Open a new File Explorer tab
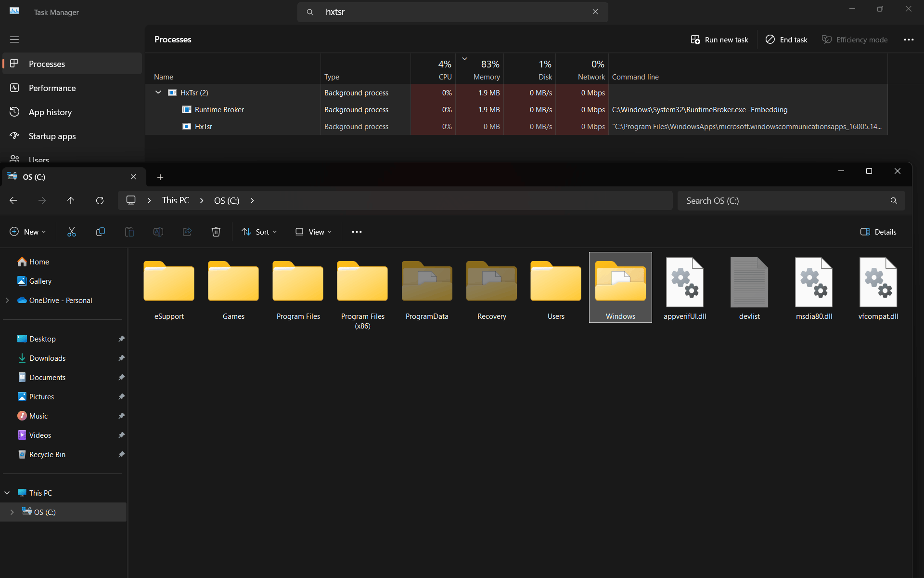 [160, 177]
